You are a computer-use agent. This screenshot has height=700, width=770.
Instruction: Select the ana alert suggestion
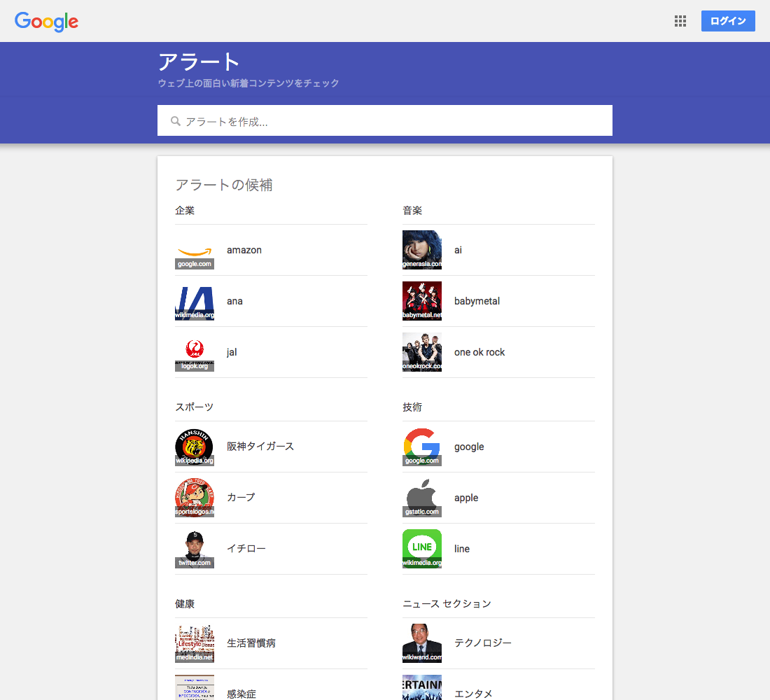coord(234,301)
